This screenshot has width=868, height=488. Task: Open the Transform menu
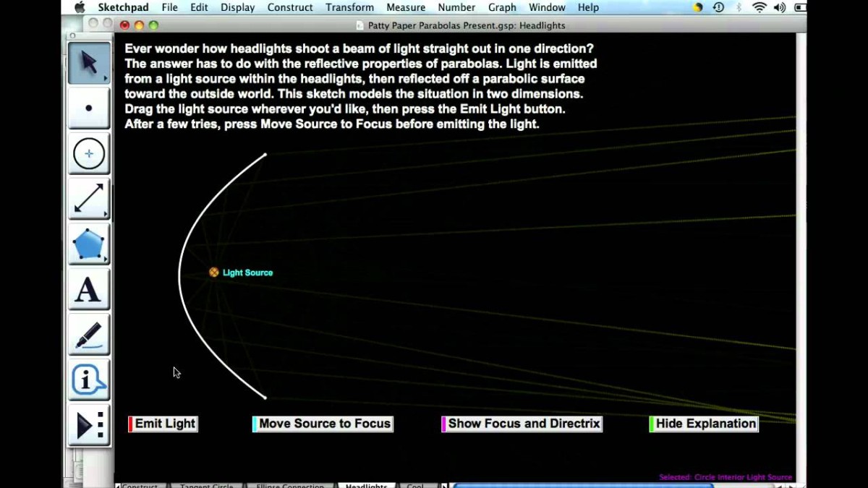pyautogui.click(x=349, y=7)
